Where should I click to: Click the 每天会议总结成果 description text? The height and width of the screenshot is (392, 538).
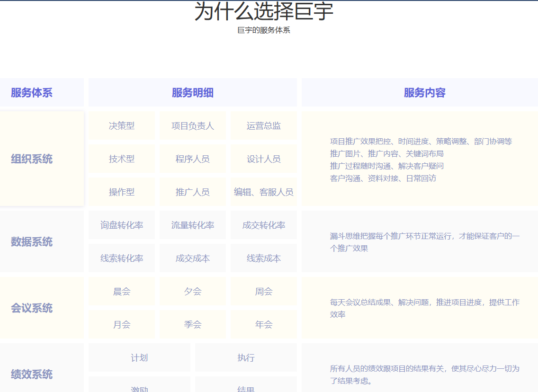425,308
